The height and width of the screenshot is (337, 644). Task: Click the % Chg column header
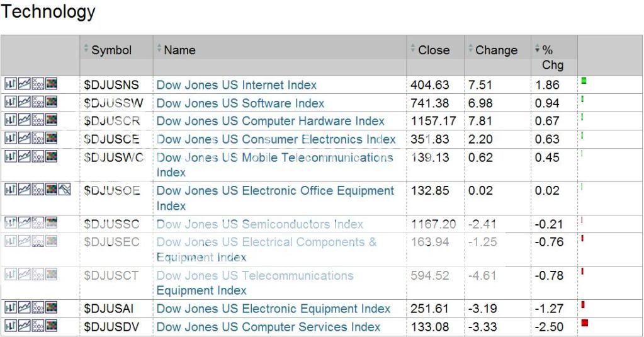(x=548, y=57)
